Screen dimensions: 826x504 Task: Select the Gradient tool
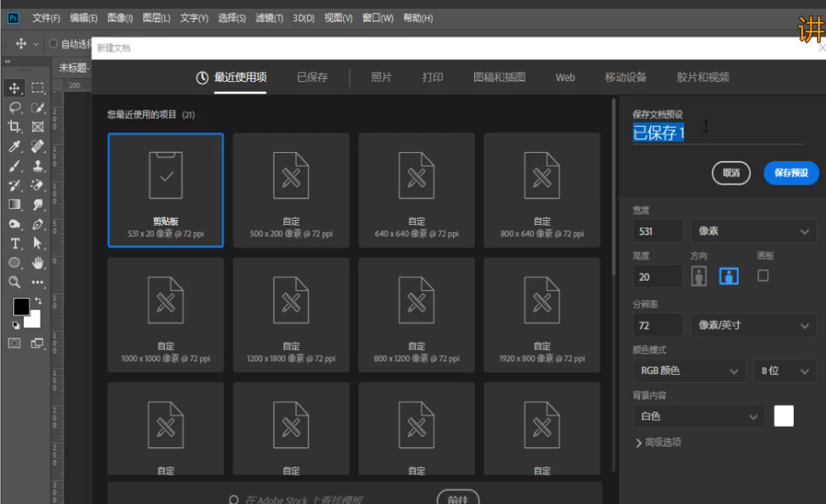[x=15, y=205]
